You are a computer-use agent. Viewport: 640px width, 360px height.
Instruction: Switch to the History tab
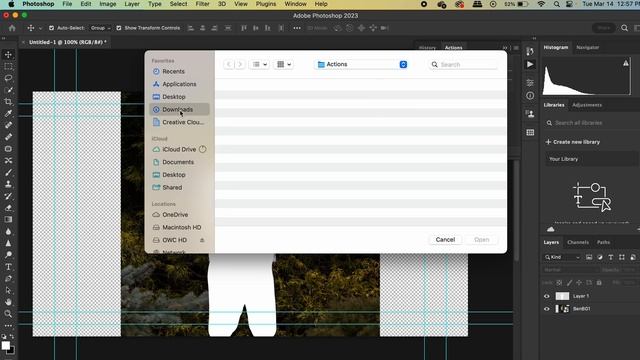(x=427, y=48)
